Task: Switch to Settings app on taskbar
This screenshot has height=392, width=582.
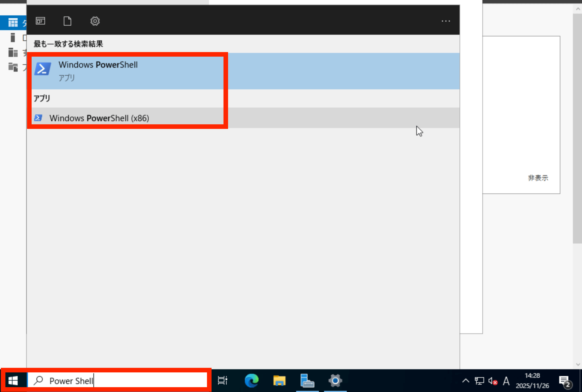Action: (335, 380)
